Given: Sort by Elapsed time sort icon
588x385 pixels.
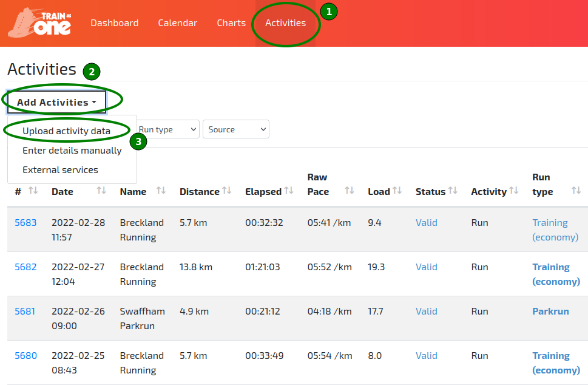Looking at the screenshot, I should pyautogui.click(x=290, y=191).
